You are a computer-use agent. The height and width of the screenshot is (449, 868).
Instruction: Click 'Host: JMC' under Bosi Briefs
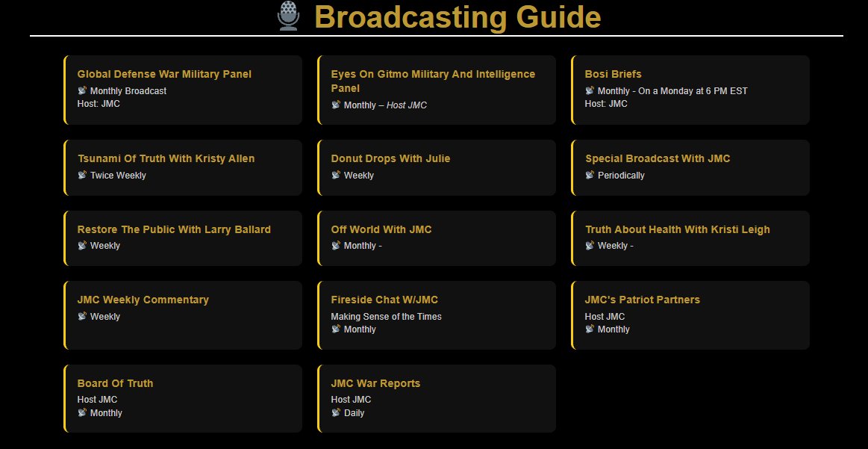(606, 104)
